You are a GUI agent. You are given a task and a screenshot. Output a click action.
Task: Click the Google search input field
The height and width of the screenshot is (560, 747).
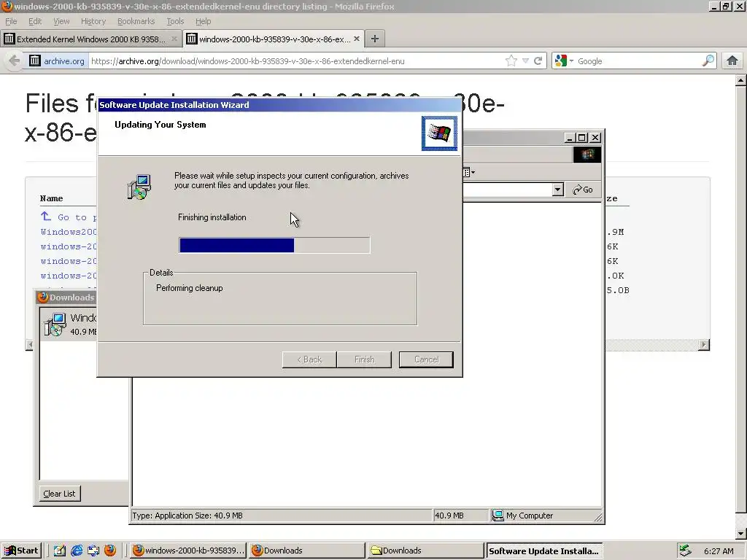(x=638, y=61)
